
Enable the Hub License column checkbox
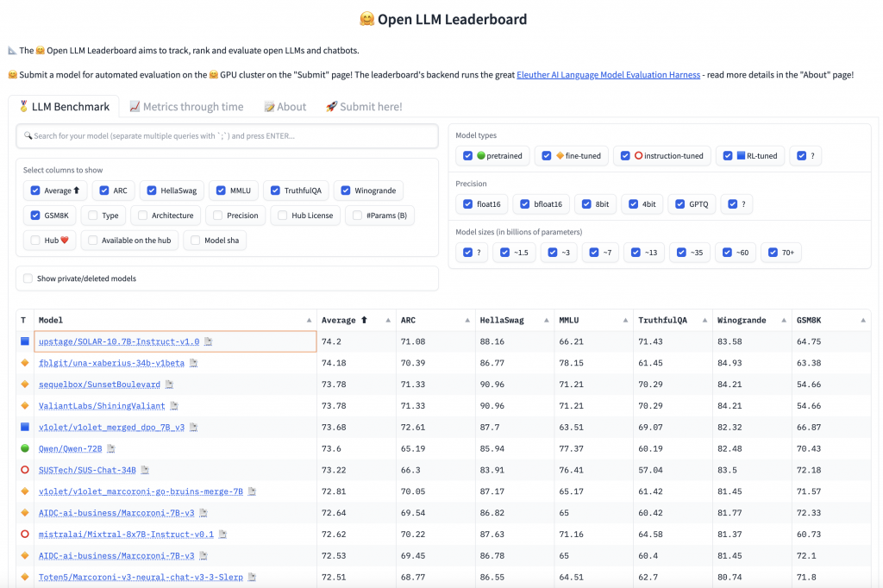[283, 216]
